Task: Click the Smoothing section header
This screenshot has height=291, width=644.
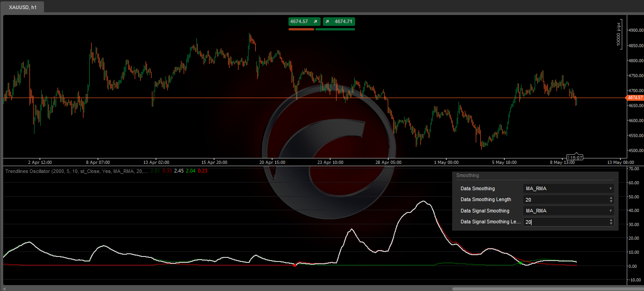Action: tap(468, 175)
